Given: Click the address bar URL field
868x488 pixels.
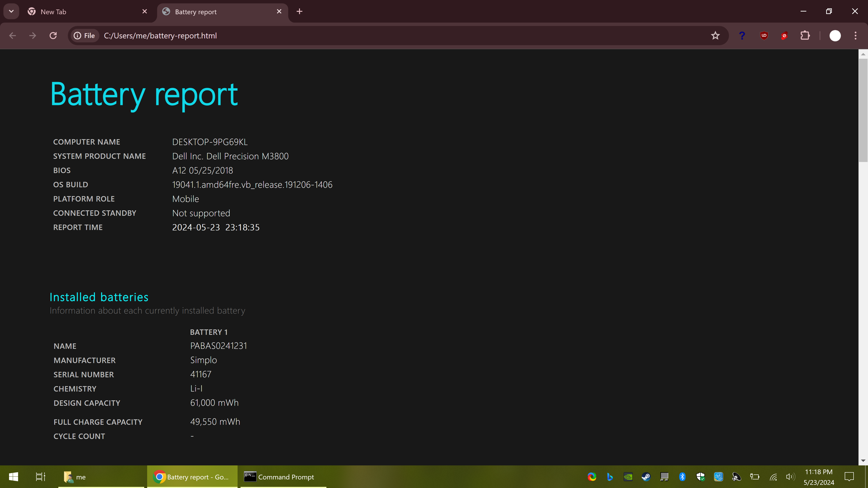Looking at the screenshot, I should click(371, 36).
